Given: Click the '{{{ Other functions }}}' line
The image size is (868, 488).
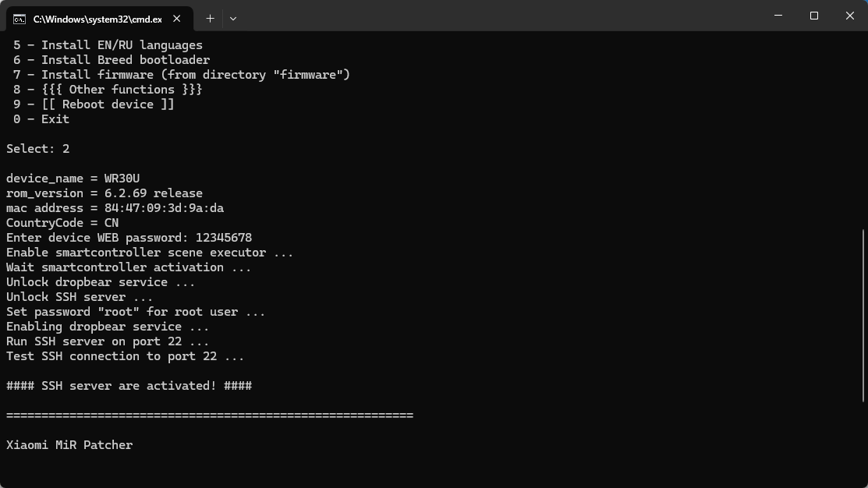Looking at the screenshot, I should 108,90.
